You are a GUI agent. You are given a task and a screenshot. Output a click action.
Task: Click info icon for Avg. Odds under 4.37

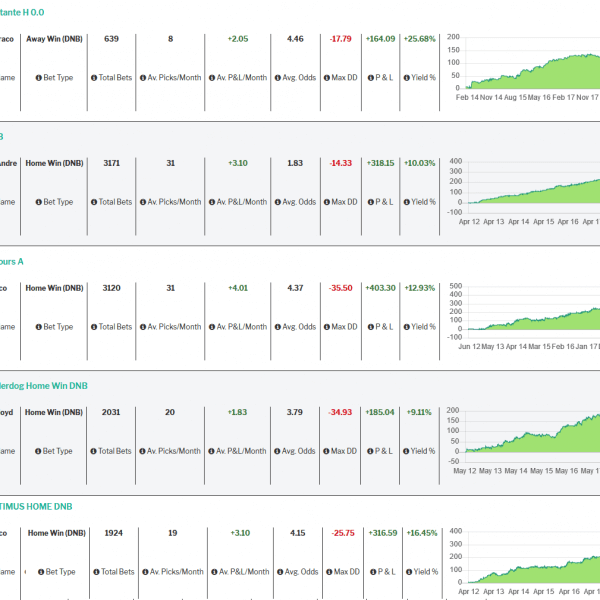coord(277,327)
